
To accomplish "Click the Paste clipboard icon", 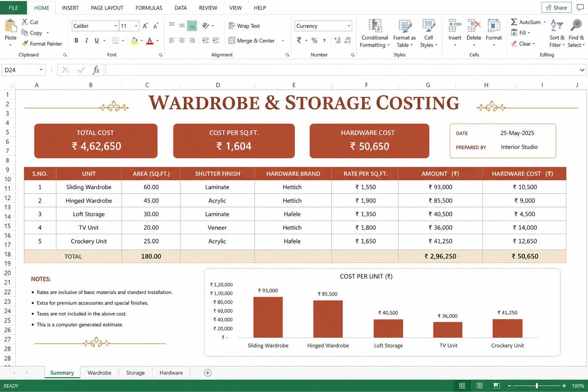I will [10, 26].
